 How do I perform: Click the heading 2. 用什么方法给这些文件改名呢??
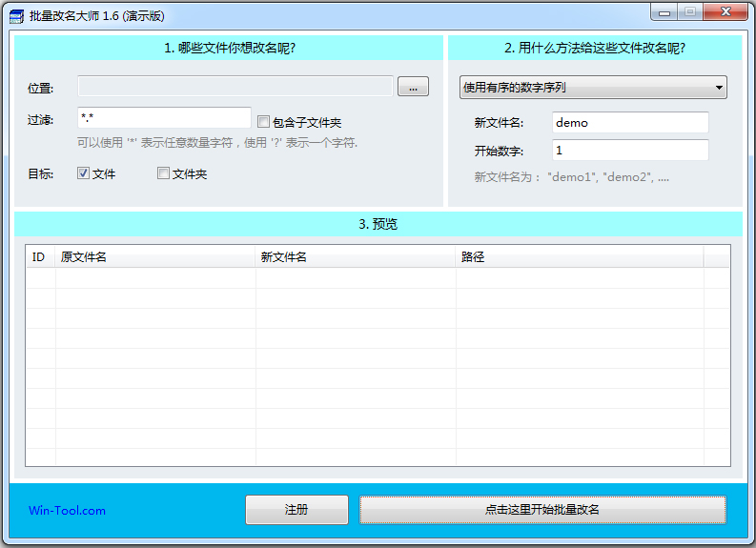pos(595,48)
